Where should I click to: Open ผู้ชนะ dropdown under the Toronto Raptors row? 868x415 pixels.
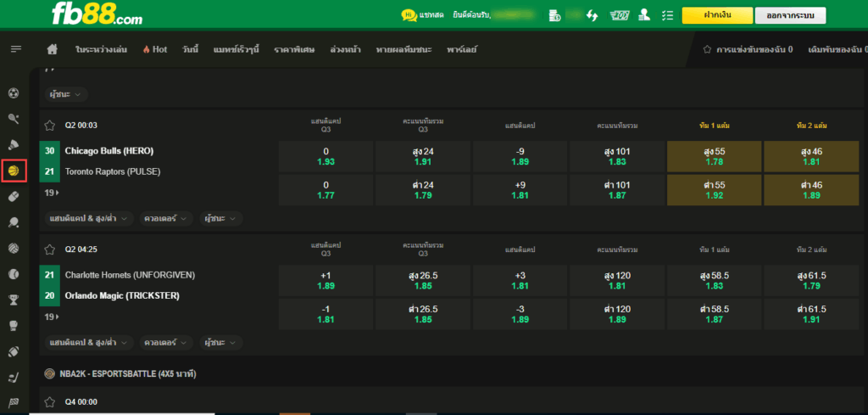tap(221, 219)
